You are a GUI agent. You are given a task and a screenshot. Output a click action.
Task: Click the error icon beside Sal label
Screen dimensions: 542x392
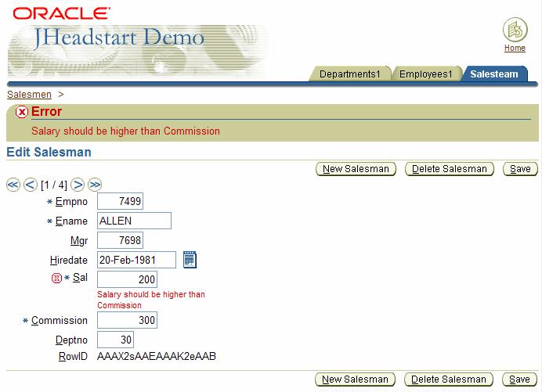(56, 279)
